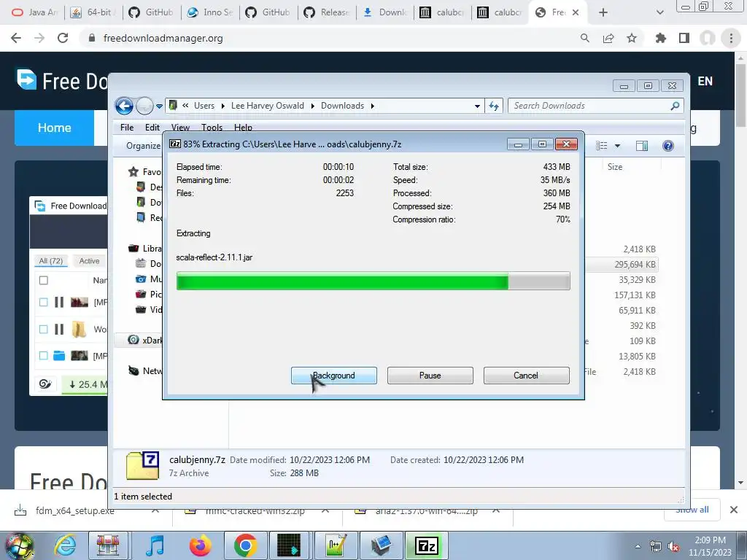Select the xDark item in navigation pane
Screen dimensions: 747x560
(x=145, y=340)
